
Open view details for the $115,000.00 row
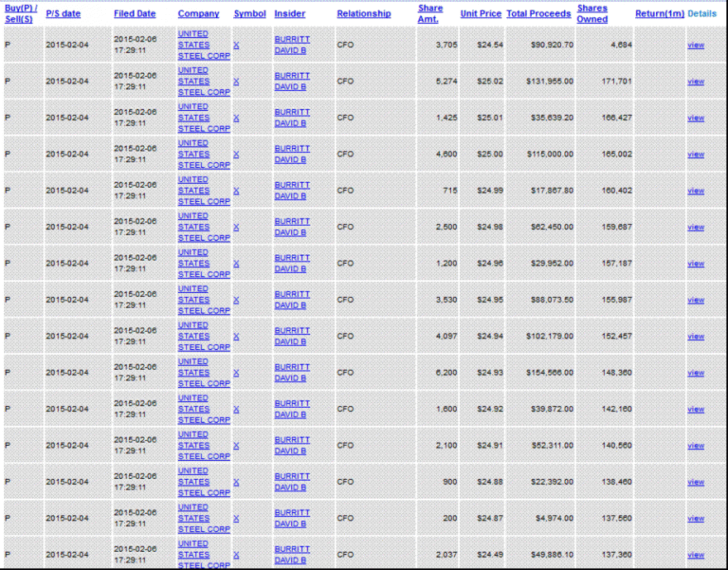[x=696, y=154]
